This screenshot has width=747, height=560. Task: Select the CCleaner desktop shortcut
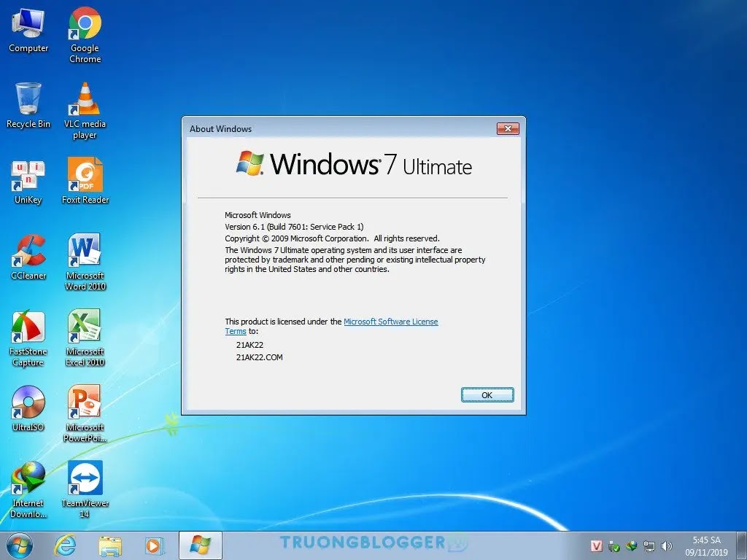28,257
